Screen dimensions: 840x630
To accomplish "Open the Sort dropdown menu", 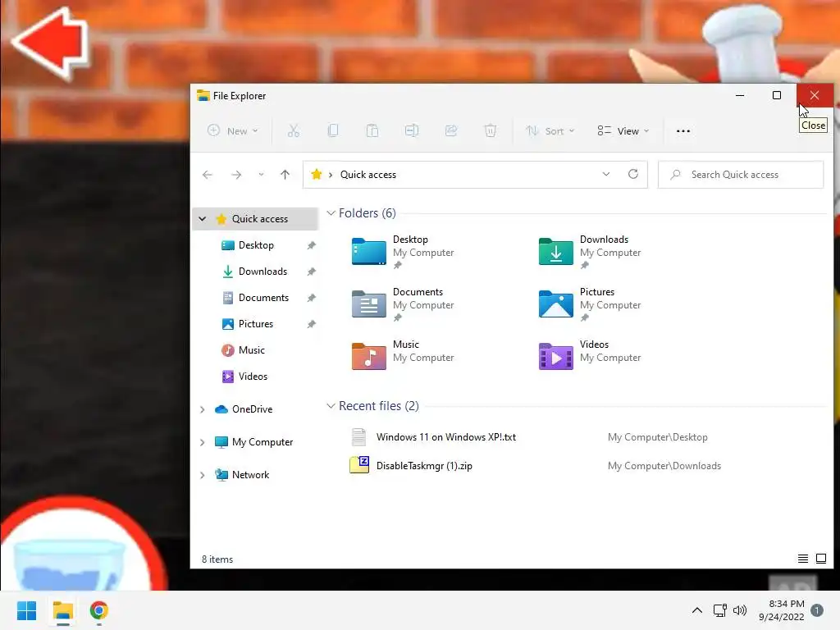I will (x=550, y=130).
